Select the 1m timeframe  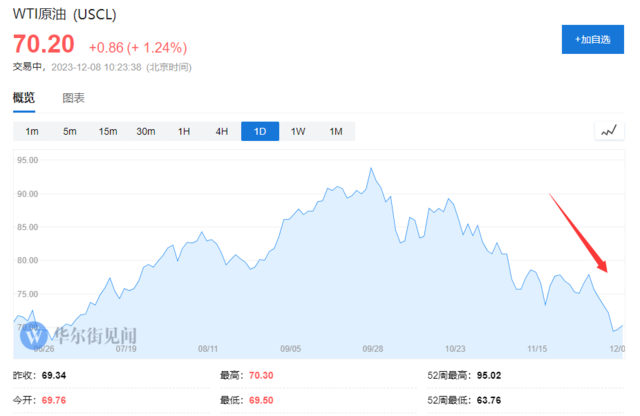click(32, 132)
